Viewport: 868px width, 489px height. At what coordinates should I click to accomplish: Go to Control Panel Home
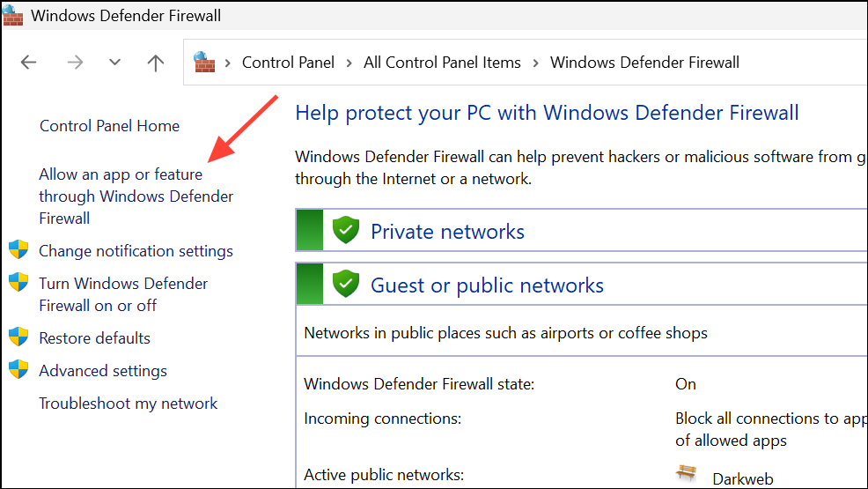pos(109,126)
